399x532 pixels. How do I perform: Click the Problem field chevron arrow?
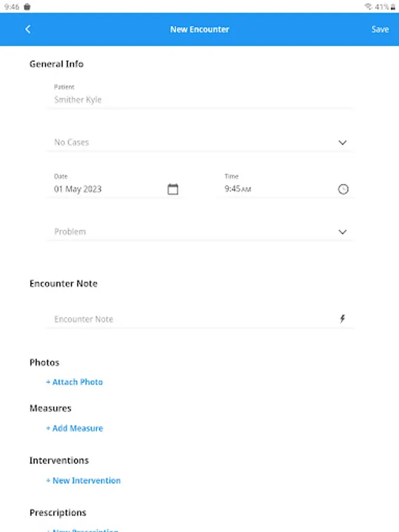(342, 232)
